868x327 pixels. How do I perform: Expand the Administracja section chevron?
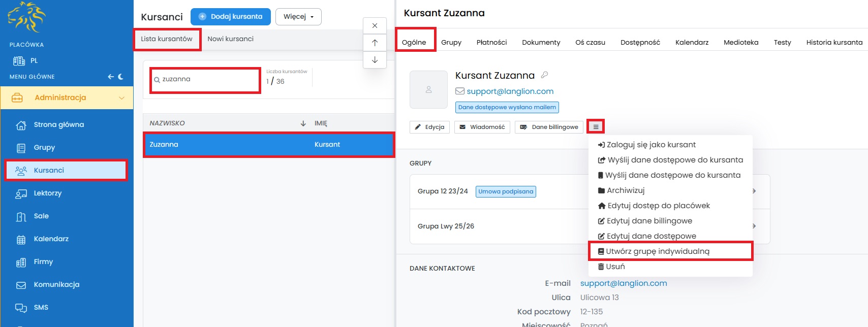click(x=121, y=98)
